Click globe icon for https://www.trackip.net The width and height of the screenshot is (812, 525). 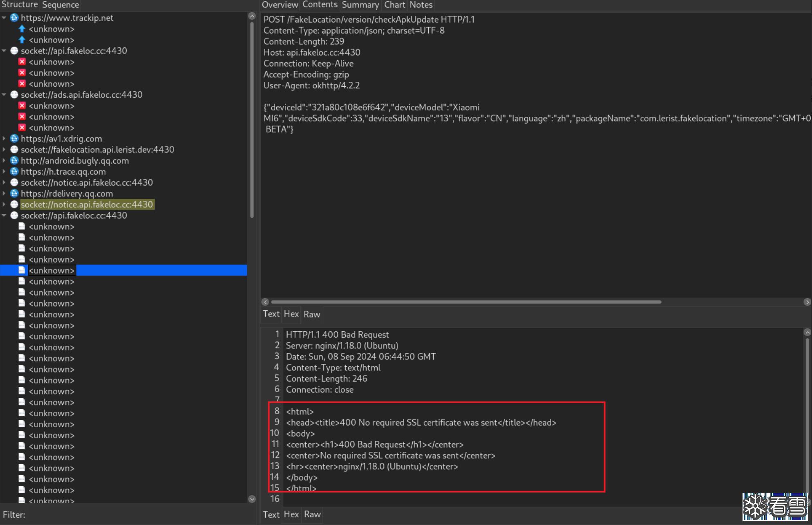point(14,18)
